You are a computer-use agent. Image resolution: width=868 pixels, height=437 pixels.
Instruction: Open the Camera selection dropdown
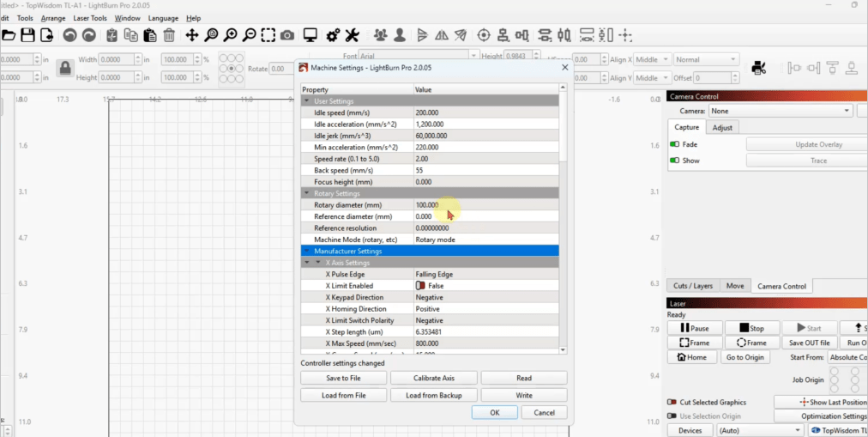pos(780,111)
